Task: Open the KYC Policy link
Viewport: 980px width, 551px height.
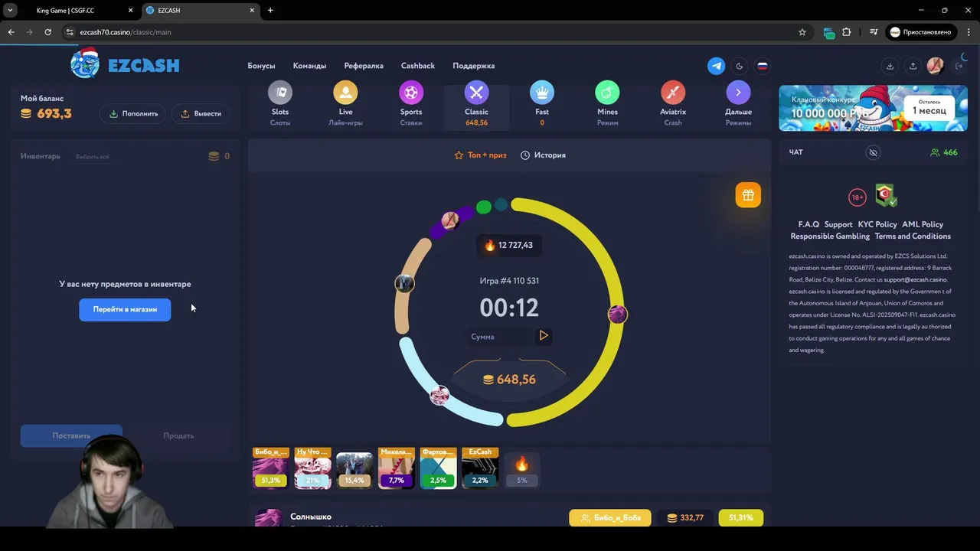Action: coord(877,224)
